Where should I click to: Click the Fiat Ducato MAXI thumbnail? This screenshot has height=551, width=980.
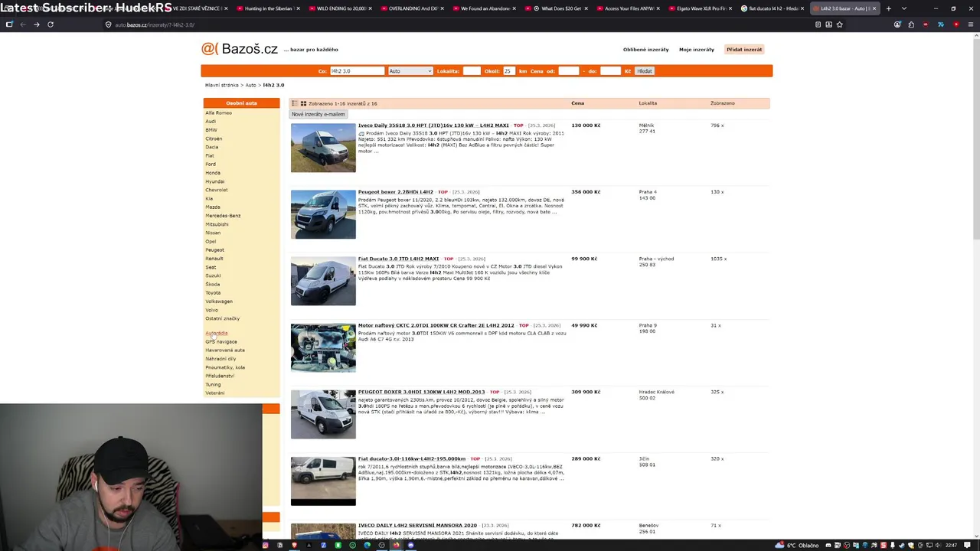click(323, 281)
